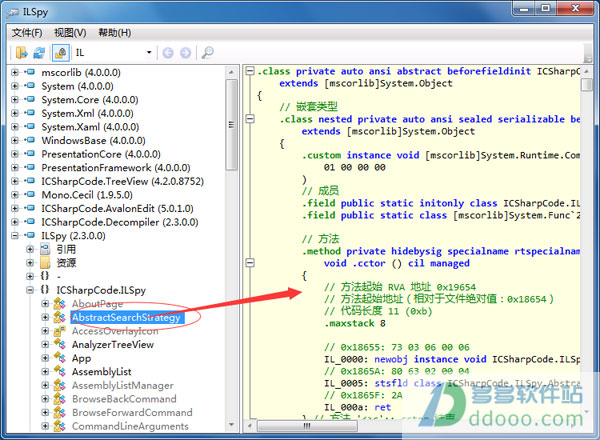
Task: Click the WindowsBase assembly icon
Action: pyautogui.click(x=29, y=140)
